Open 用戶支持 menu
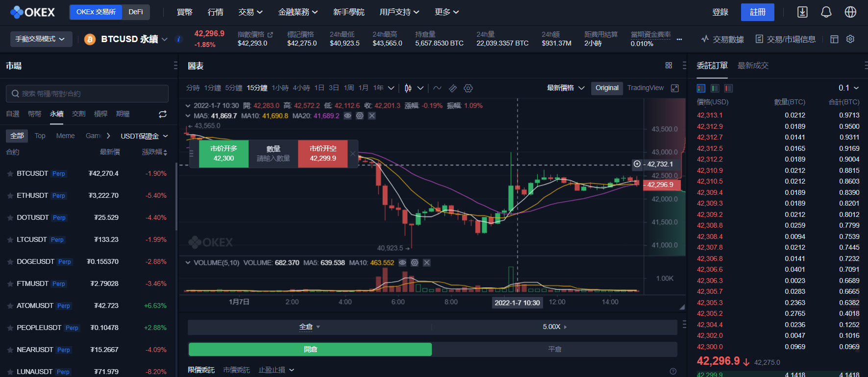This screenshot has width=868, height=377. [399, 12]
